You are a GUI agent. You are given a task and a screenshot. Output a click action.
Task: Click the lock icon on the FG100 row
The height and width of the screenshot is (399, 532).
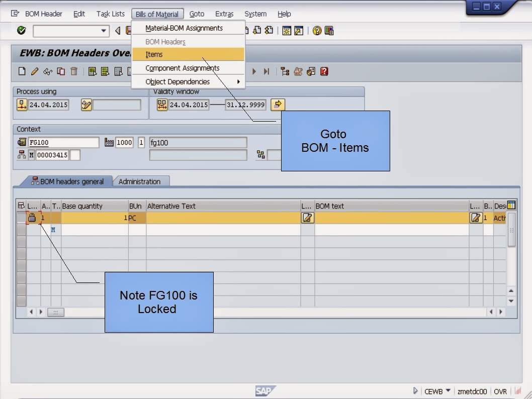(31, 218)
